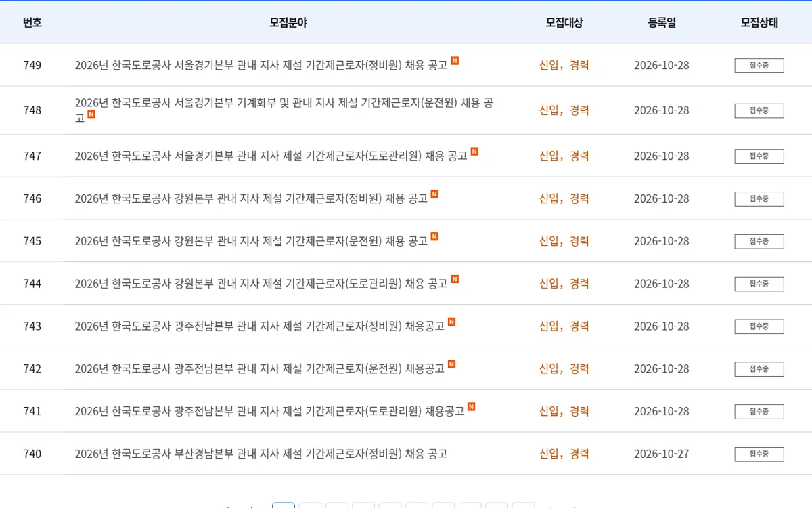Click the 접수중 status button for row 744

click(x=759, y=284)
